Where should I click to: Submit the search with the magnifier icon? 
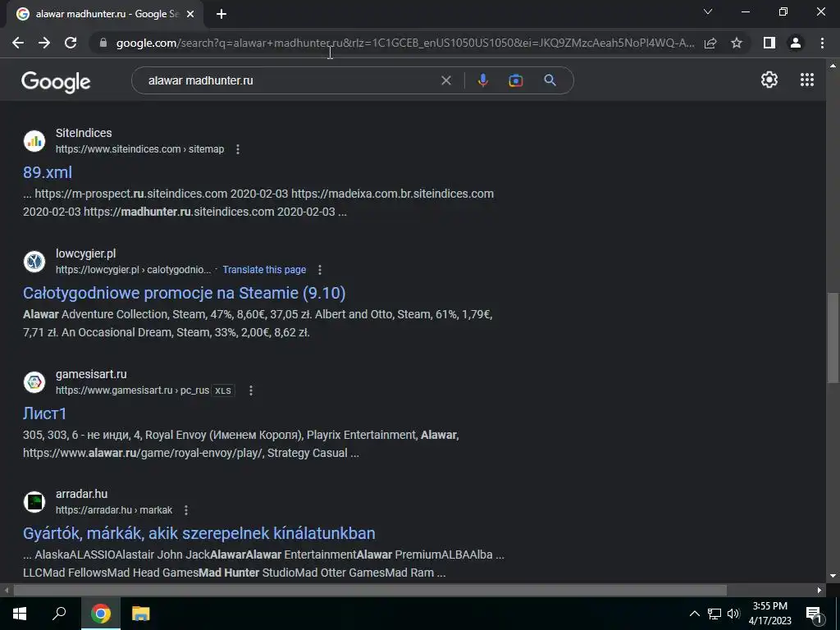(x=550, y=80)
